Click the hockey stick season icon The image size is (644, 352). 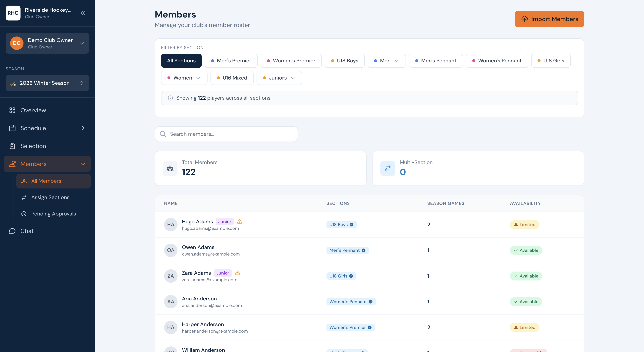pos(13,83)
